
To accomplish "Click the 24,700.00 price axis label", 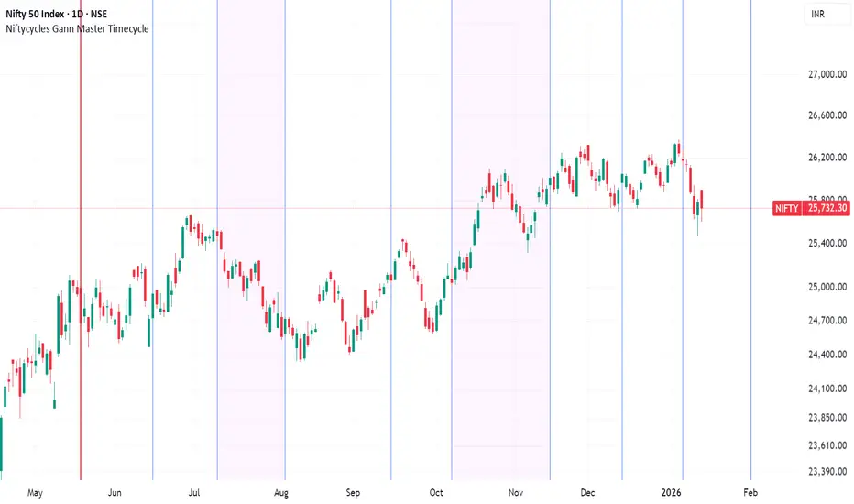I will tap(827, 321).
